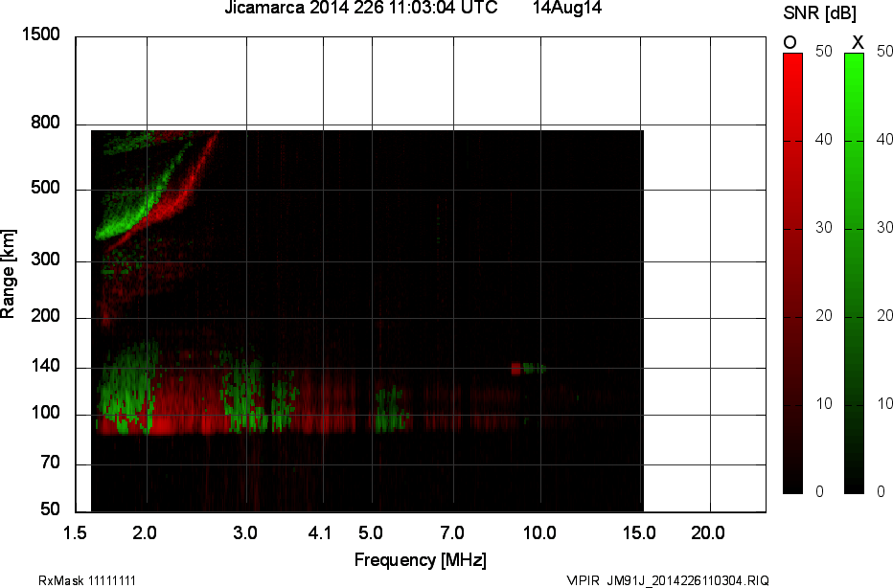Click the '1.5' frequency tick label
The width and height of the screenshot is (893, 588).
(75, 533)
